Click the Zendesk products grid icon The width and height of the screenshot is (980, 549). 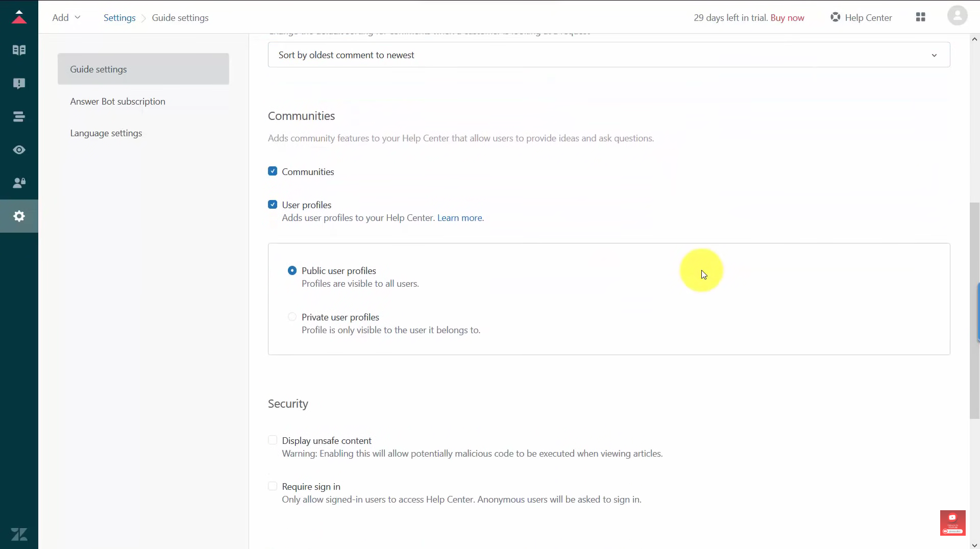click(x=920, y=17)
